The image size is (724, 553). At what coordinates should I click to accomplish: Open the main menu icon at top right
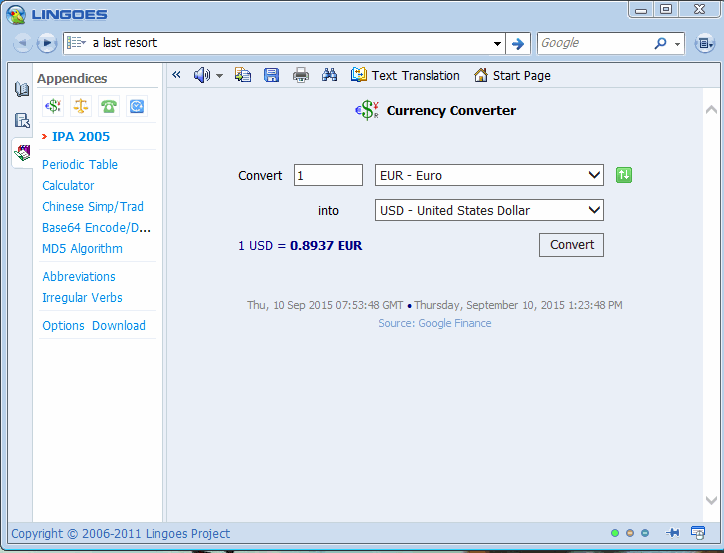click(x=705, y=43)
